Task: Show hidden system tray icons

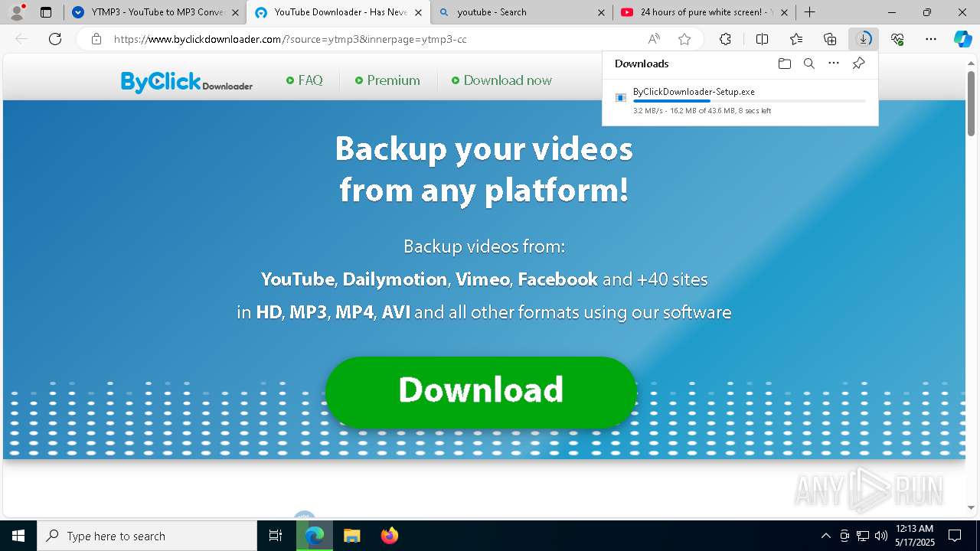Action: tap(825, 536)
